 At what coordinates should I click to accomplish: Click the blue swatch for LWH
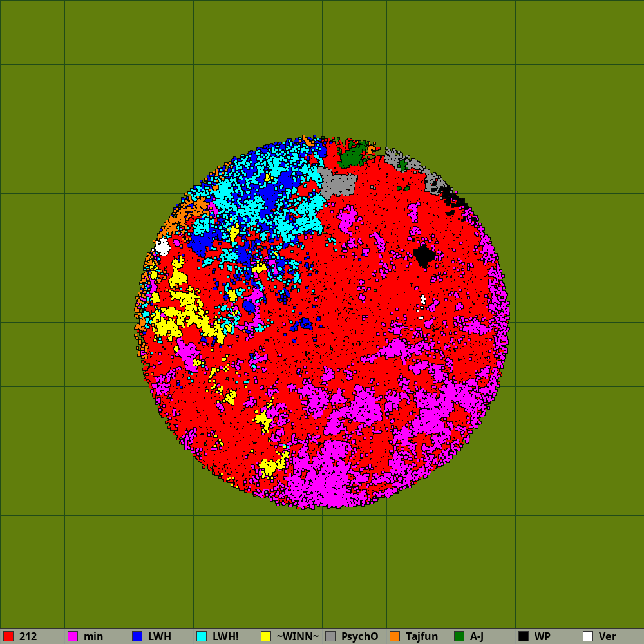tap(137, 636)
